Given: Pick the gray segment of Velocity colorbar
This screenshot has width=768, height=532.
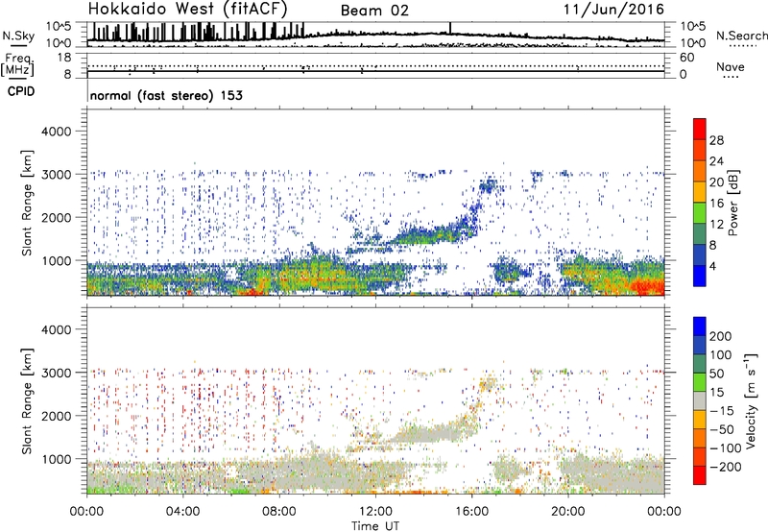Looking at the screenshot, I should [700, 400].
